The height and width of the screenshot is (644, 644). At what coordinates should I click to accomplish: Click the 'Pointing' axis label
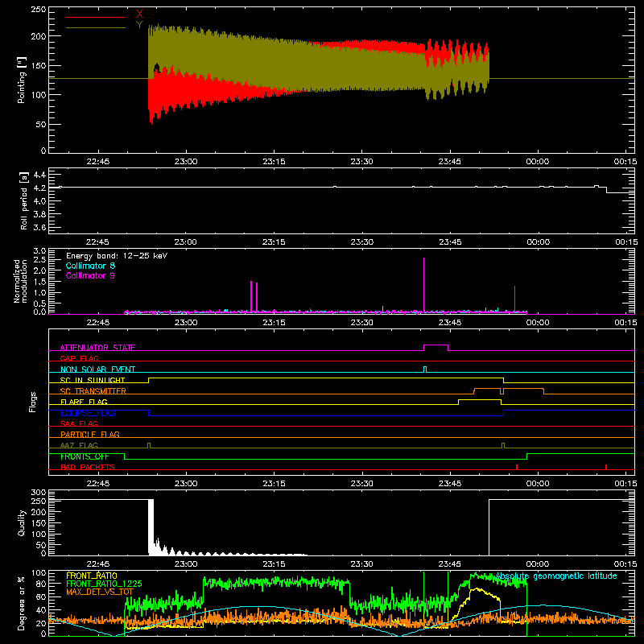[22, 80]
